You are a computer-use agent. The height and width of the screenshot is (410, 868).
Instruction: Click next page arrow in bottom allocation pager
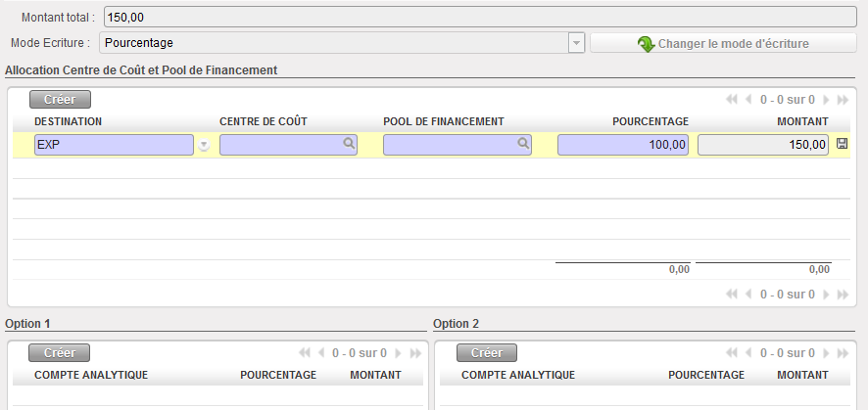click(826, 294)
